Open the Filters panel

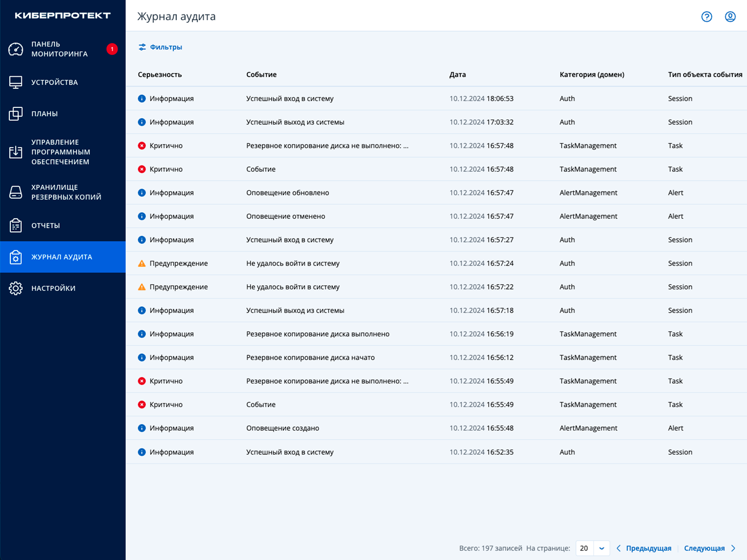point(160,47)
